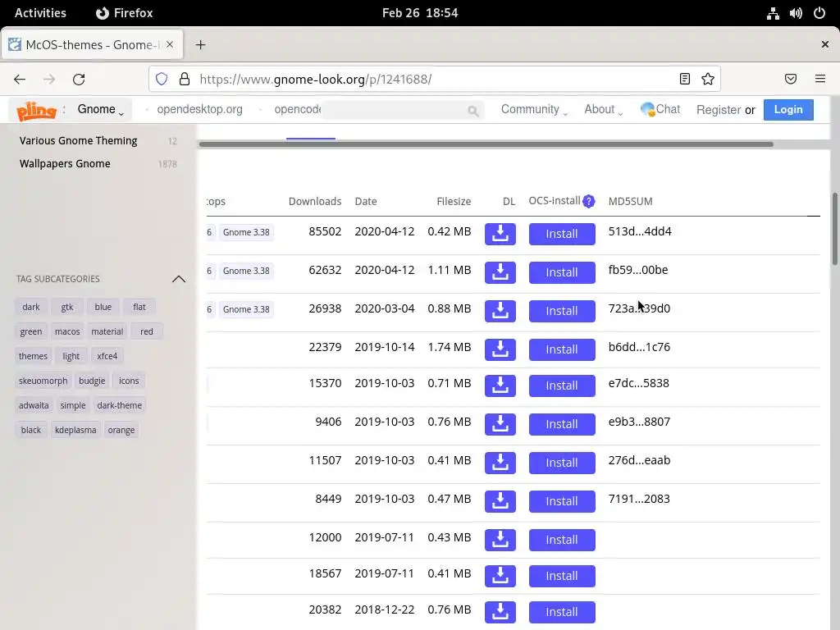Open the Community dropdown menu
This screenshot has height=630, width=840.
(x=534, y=109)
